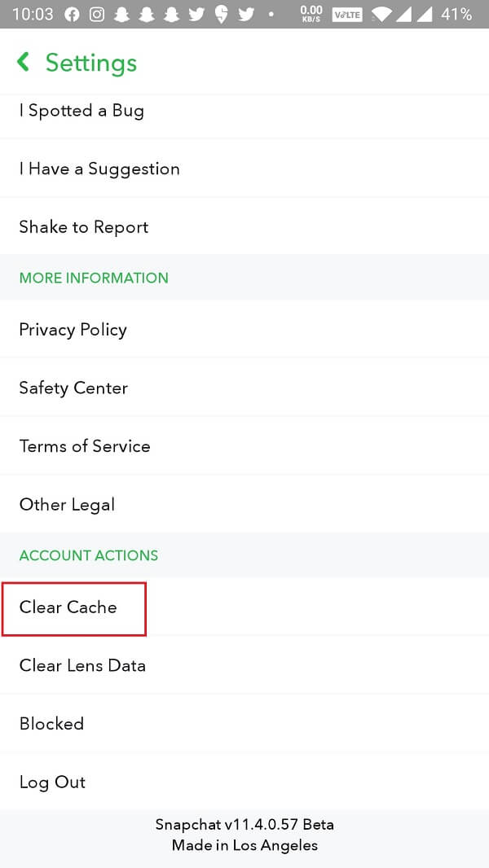Open the Privacy Policy page
489x868 pixels.
tap(73, 330)
